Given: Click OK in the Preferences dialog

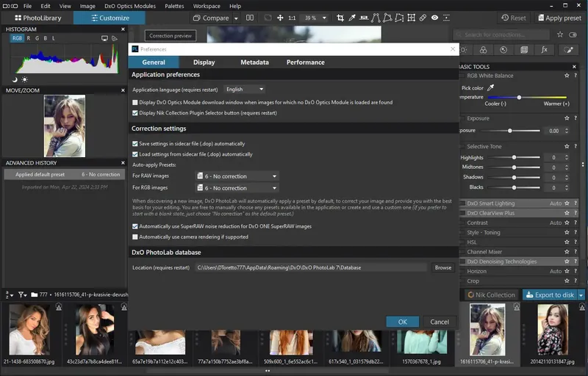Looking at the screenshot, I should pos(402,322).
